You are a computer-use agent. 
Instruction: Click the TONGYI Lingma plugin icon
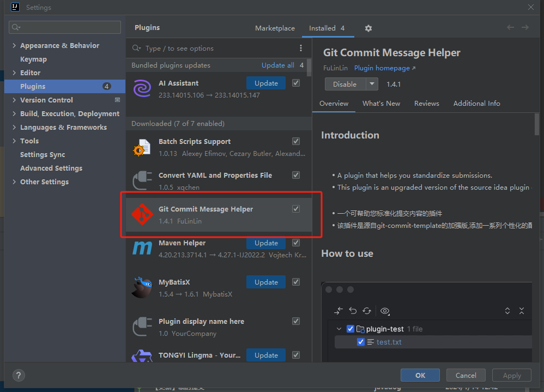click(x=142, y=356)
